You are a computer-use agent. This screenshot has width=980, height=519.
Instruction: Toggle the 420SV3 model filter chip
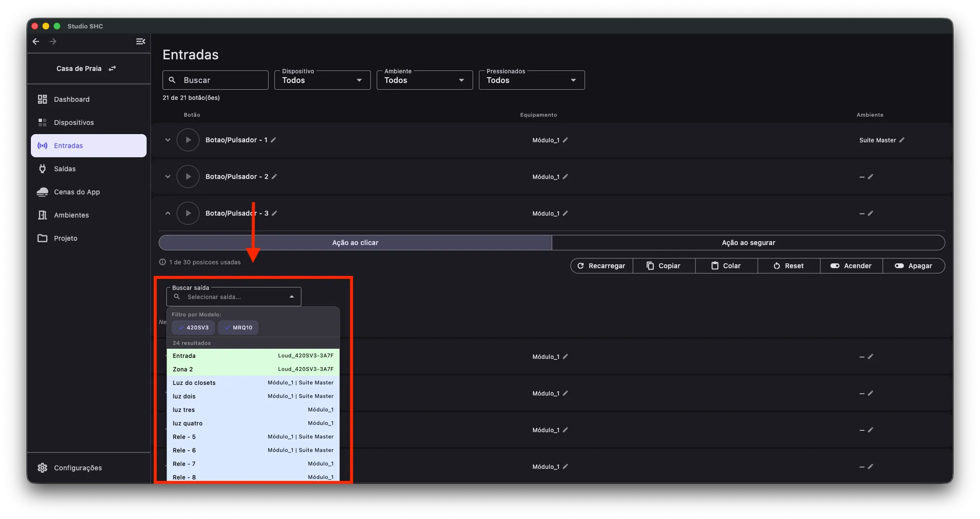click(x=193, y=328)
